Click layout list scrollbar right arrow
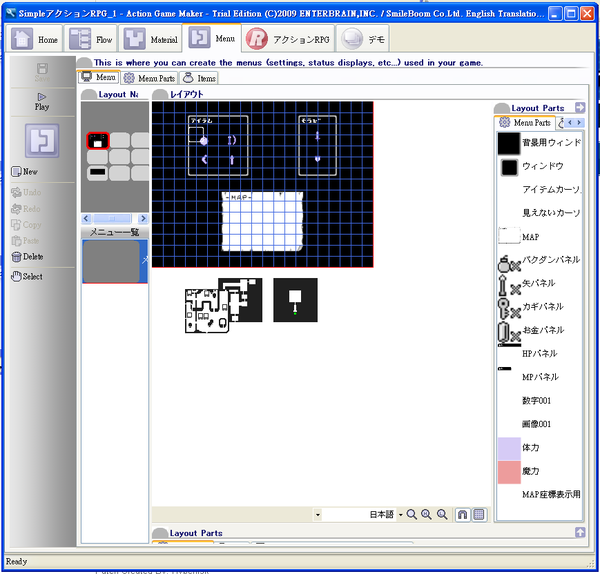The height and width of the screenshot is (574, 600). click(143, 219)
